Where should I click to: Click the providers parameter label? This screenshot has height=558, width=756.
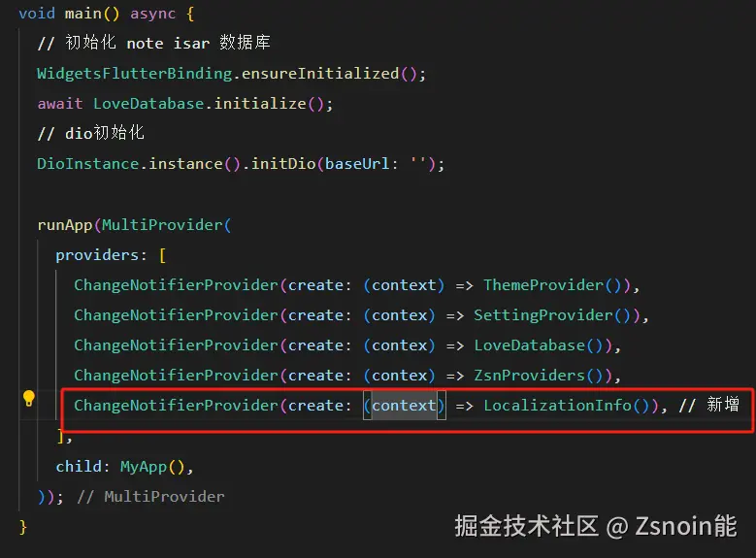tap(97, 255)
